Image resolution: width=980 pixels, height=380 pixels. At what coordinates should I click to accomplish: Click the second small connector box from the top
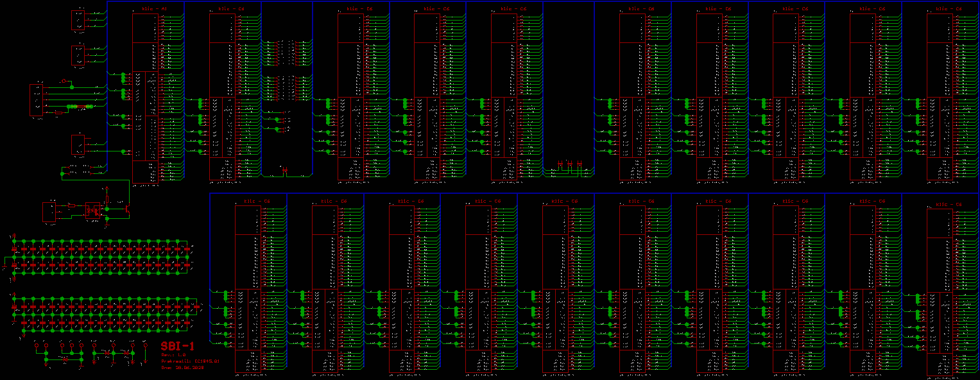pyautogui.click(x=78, y=55)
